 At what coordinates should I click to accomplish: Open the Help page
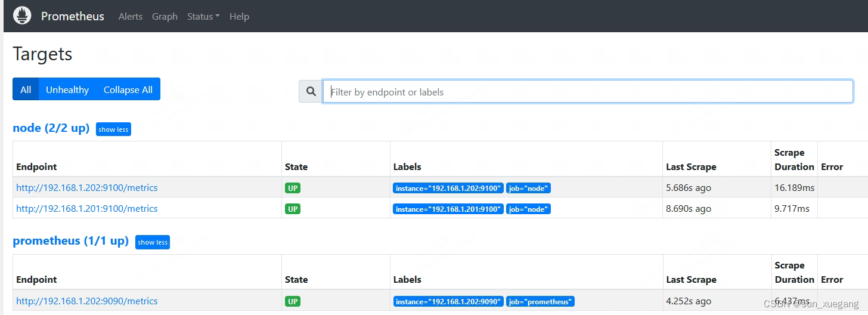(x=239, y=16)
